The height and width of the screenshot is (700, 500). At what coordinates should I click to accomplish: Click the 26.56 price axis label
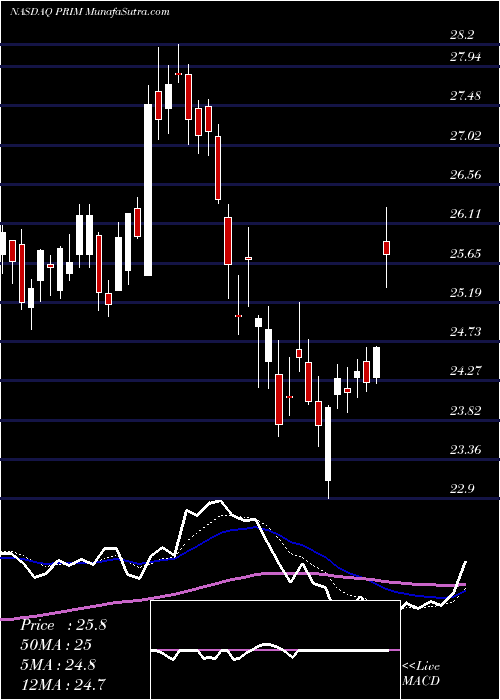(x=466, y=175)
